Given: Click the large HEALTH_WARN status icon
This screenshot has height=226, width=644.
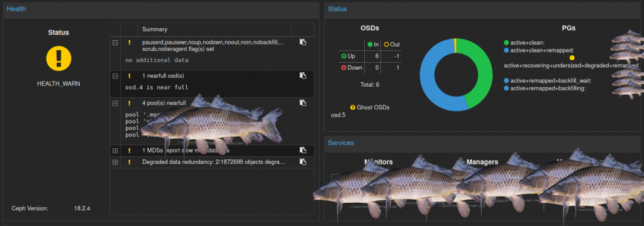Looking at the screenshot, I should pyautogui.click(x=58, y=58).
